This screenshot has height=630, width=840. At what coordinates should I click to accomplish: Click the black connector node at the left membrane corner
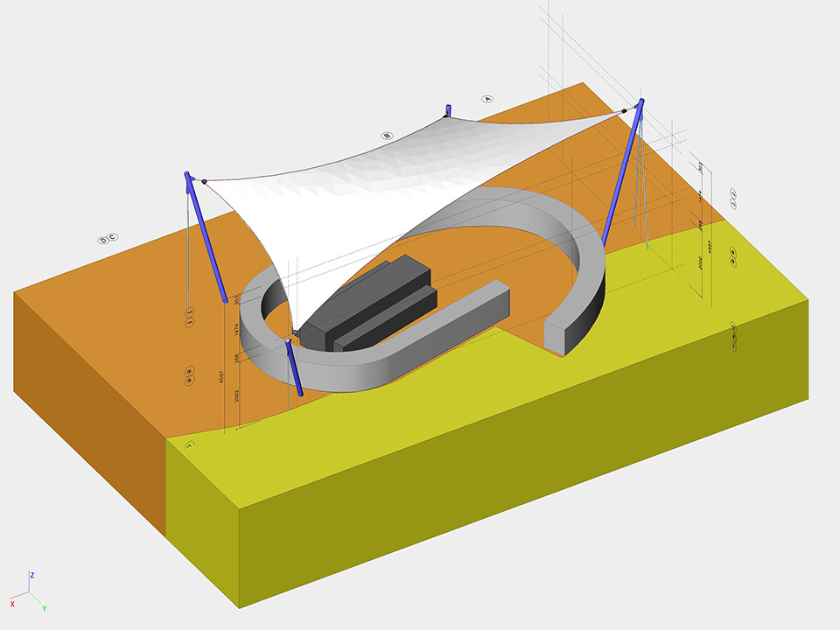[204, 182]
